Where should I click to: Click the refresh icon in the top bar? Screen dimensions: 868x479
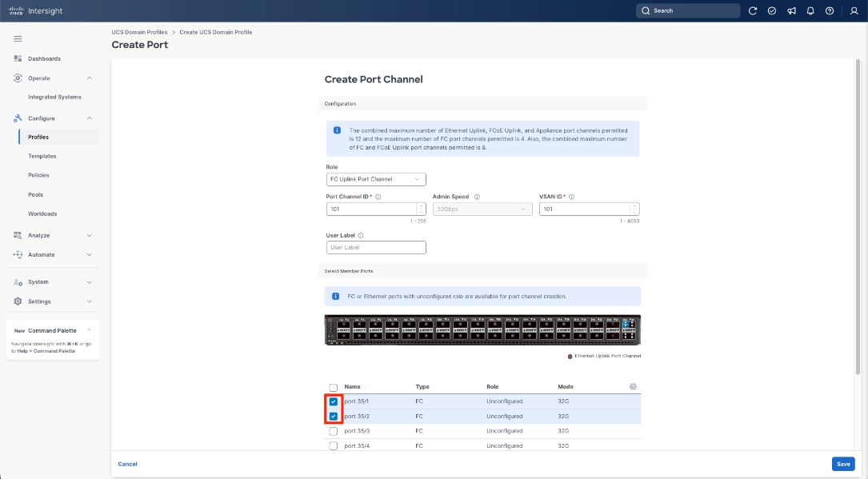(752, 10)
